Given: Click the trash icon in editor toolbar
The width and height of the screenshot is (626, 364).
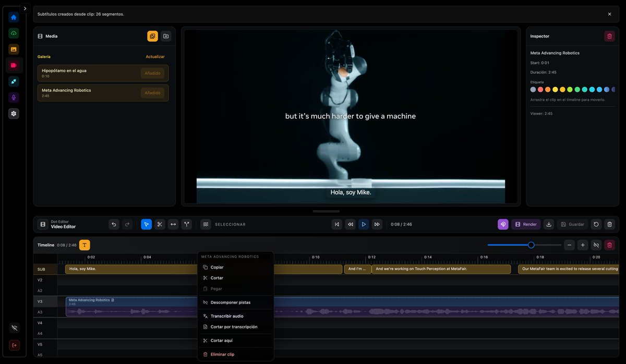Looking at the screenshot, I should coord(609,224).
